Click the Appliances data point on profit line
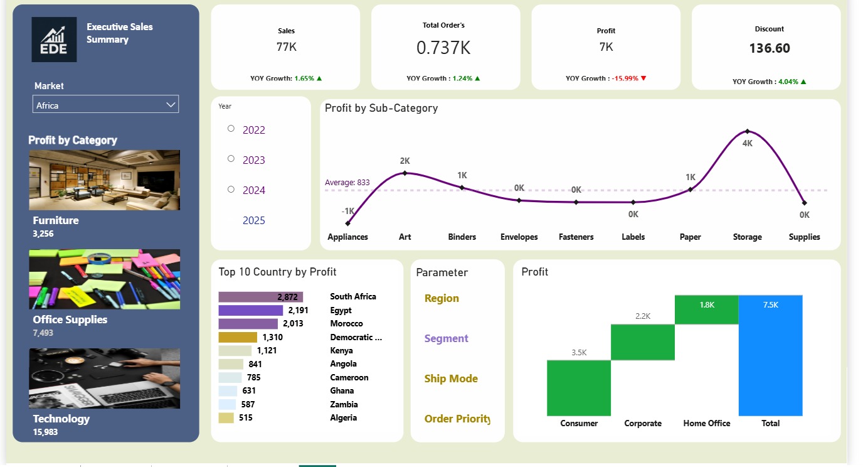The height and width of the screenshot is (467, 868). 347,223
